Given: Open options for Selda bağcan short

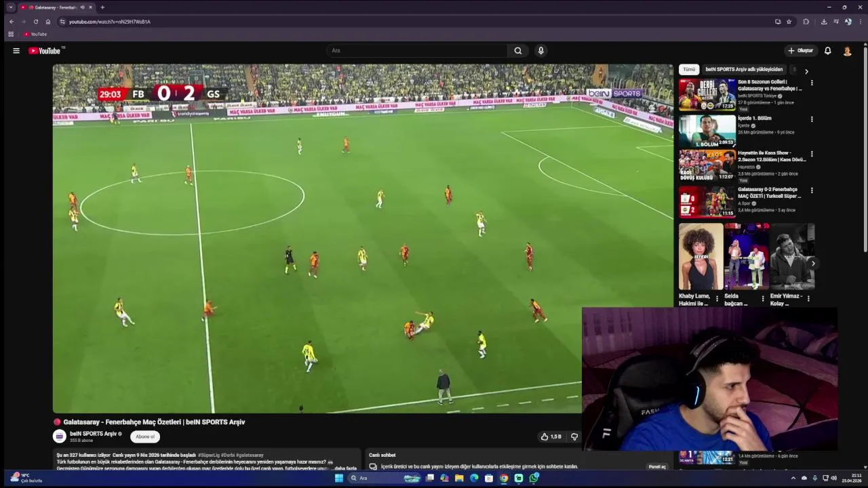Looking at the screenshot, I should coord(763,299).
